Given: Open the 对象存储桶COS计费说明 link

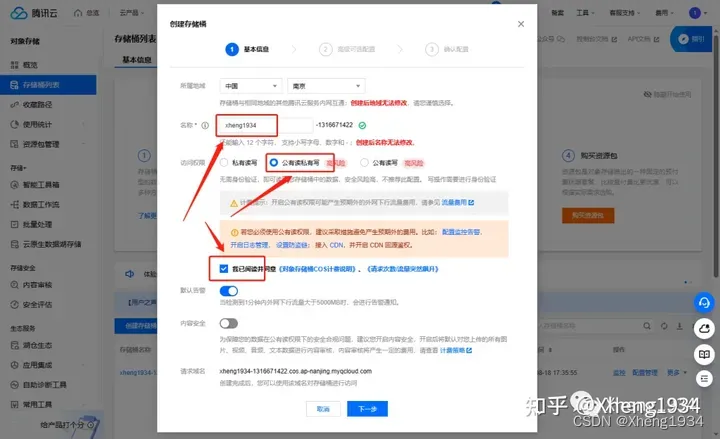Looking at the screenshot, I should (x=317, y=269).
